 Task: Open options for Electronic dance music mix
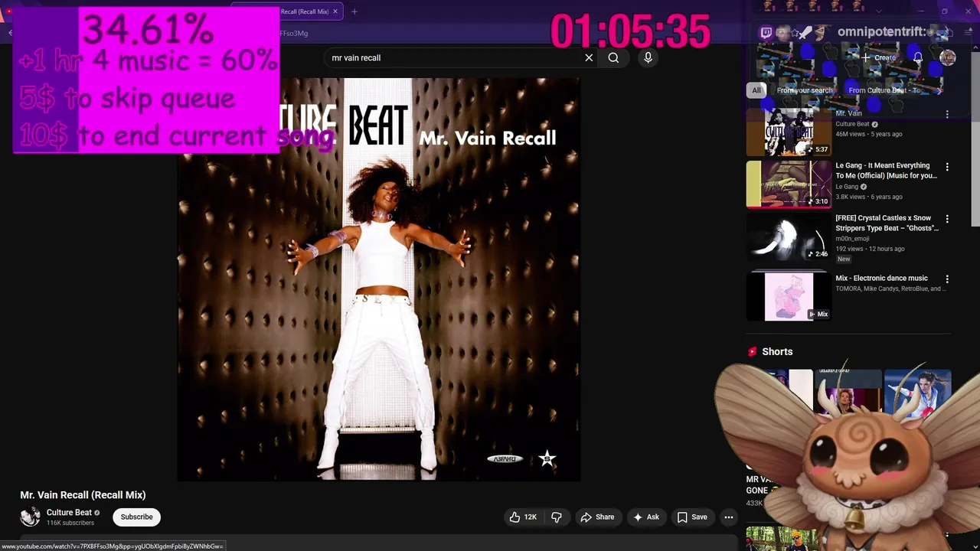[947, 279]
